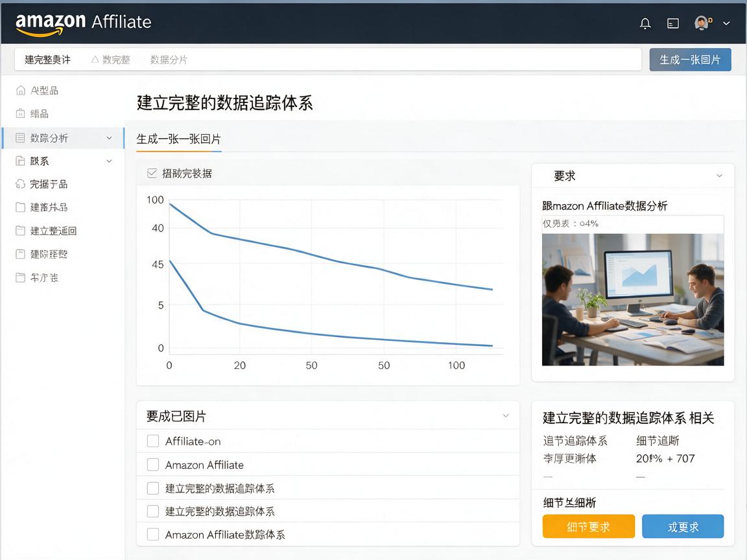
Task: Check the second 建立完整的数据追踪体系 checkbox
Action: (153, 511)
